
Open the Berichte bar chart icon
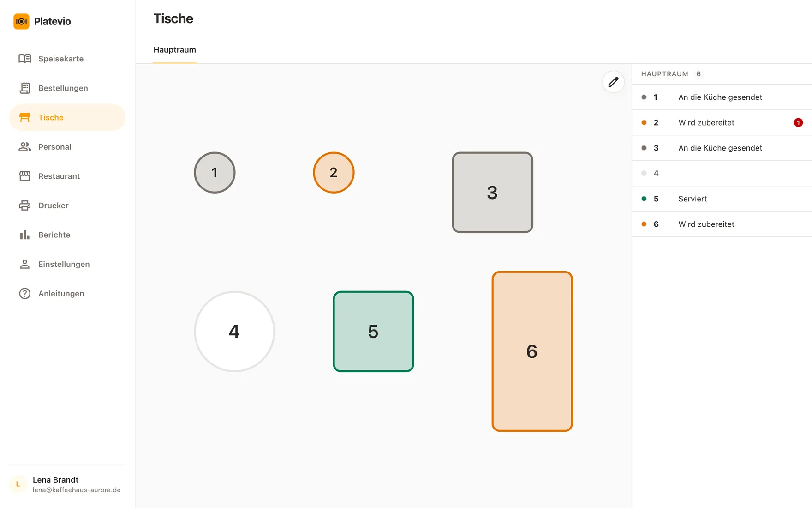coord(25,235)
